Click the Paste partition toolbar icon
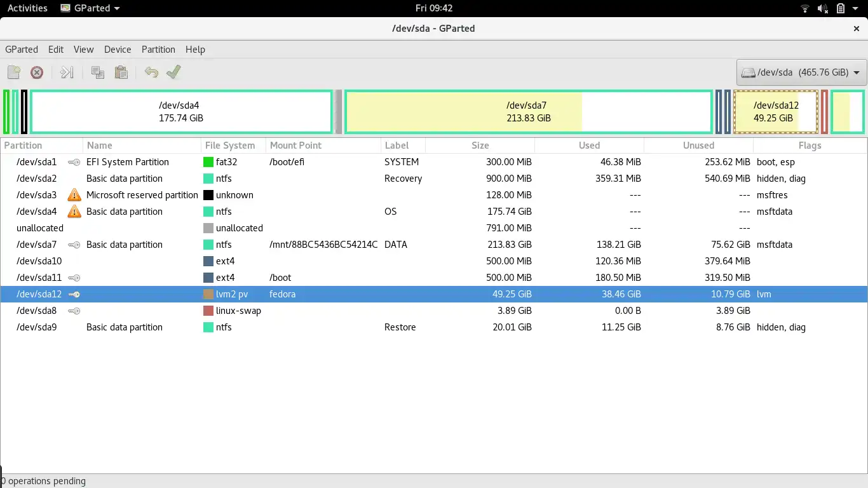 (x=121, y=72)
